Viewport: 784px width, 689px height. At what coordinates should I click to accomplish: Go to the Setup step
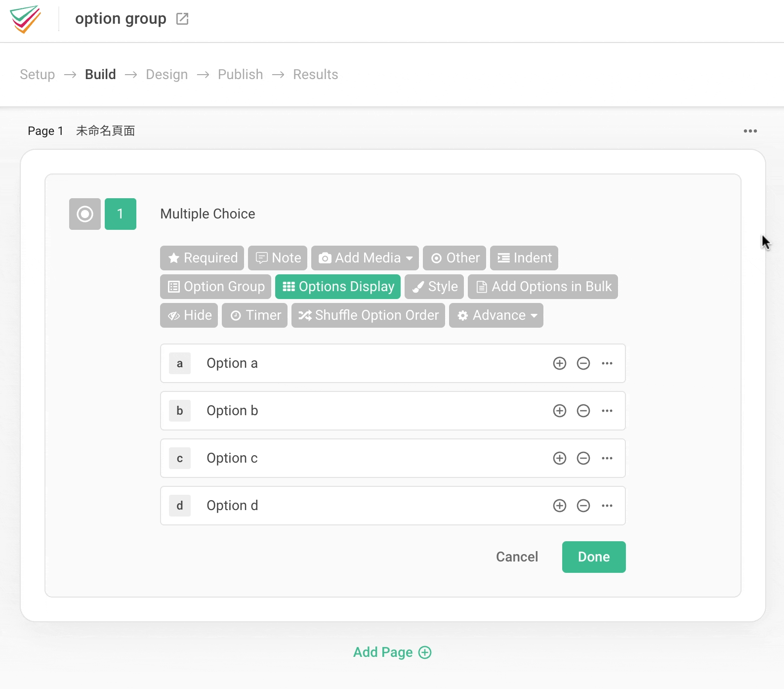38,75
